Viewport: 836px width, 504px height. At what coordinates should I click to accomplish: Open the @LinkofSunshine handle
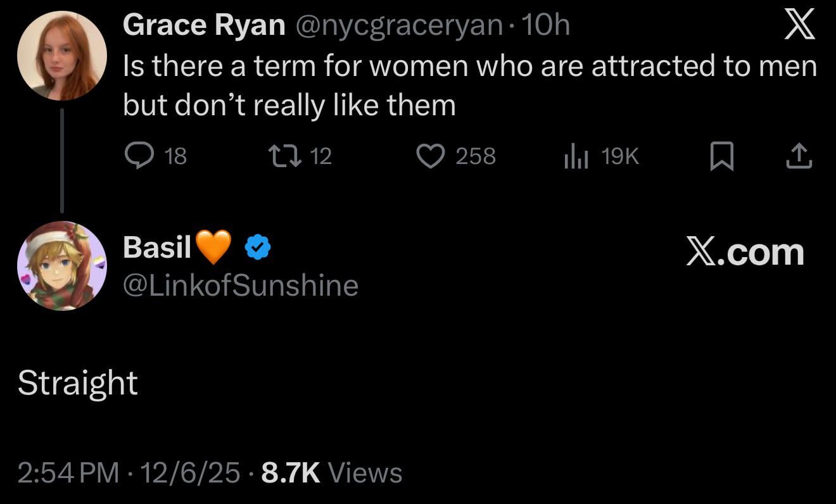tap(241, 286)
